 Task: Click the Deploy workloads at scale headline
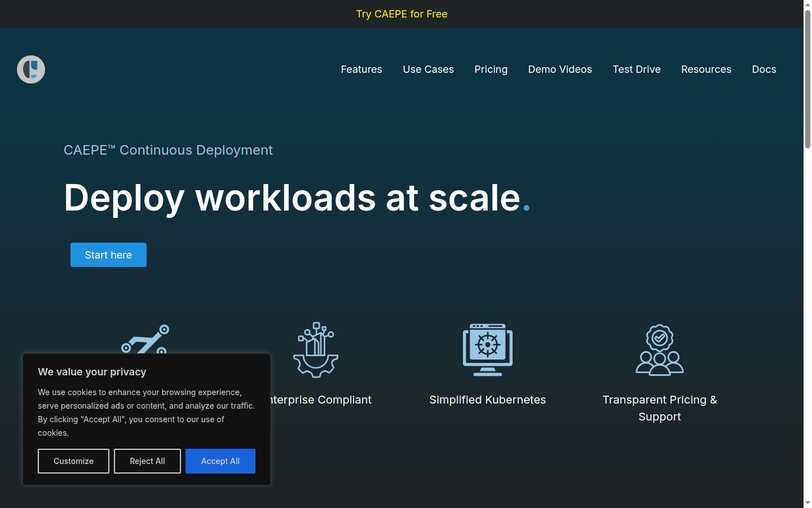pos(297,198)
